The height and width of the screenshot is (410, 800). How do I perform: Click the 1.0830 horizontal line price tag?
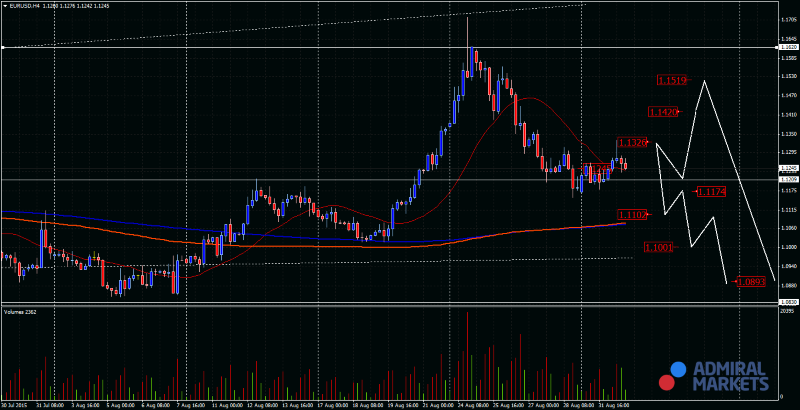click(x=788, y=301)
